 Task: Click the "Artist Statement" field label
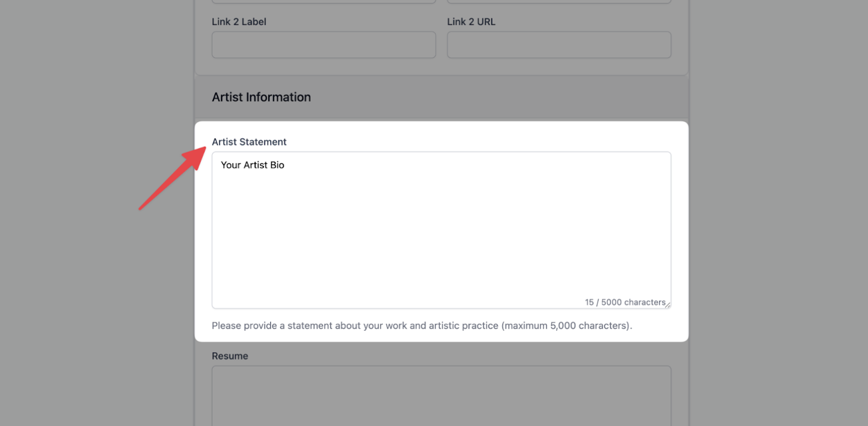249,142
